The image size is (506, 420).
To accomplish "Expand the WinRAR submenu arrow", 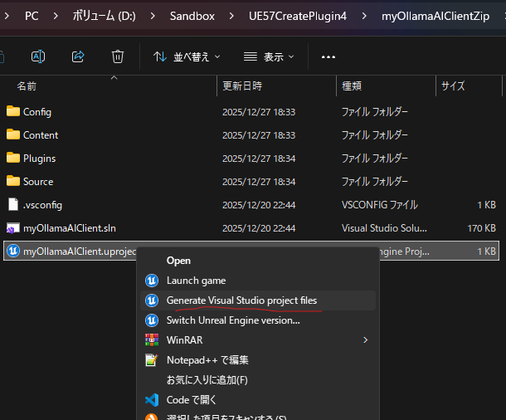I will pyautogui.click(x=365, y=340).
